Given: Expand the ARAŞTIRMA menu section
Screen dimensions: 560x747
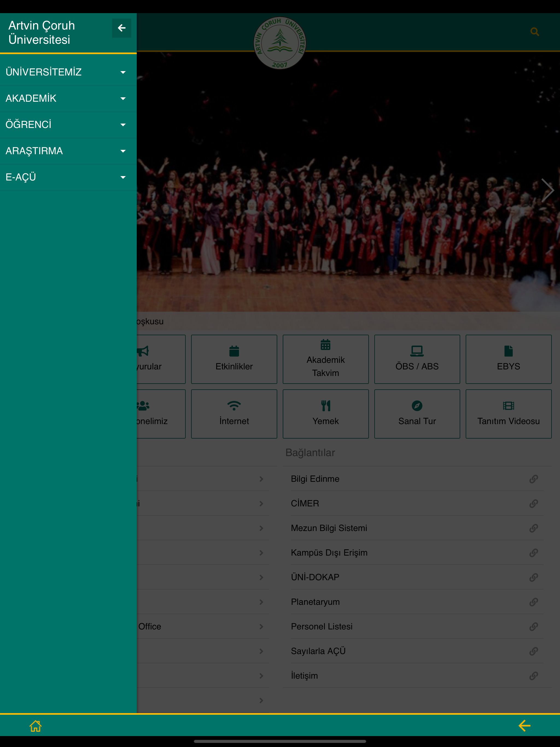Looking at the screenshot, I should coord(68,151).
